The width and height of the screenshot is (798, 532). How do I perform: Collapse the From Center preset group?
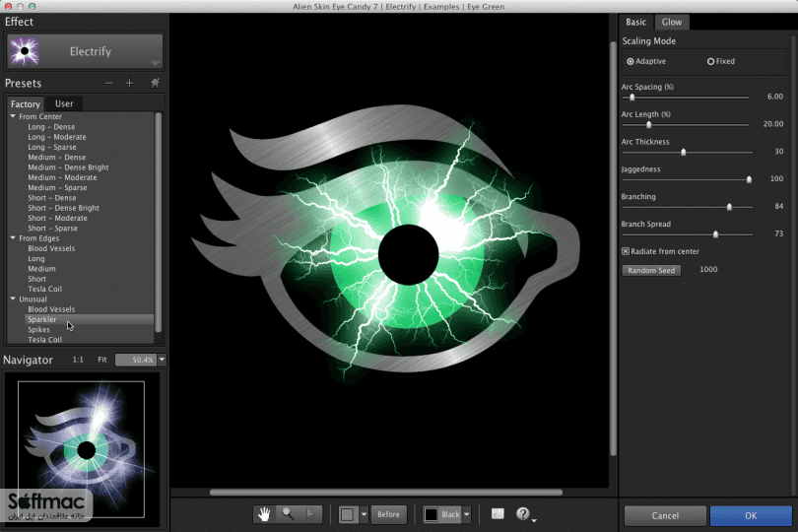(13, 116)
